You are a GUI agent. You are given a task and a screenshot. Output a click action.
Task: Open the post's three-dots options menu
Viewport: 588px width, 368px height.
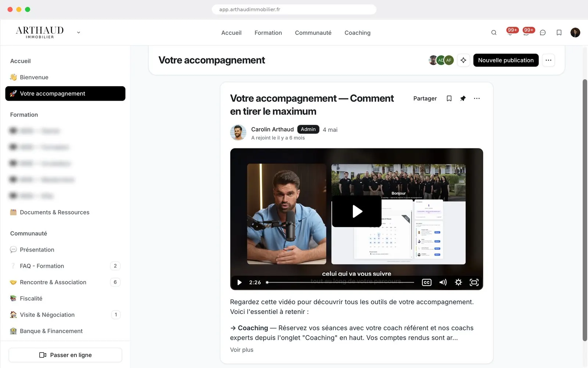pyautogui.click(x=477, y=98)
